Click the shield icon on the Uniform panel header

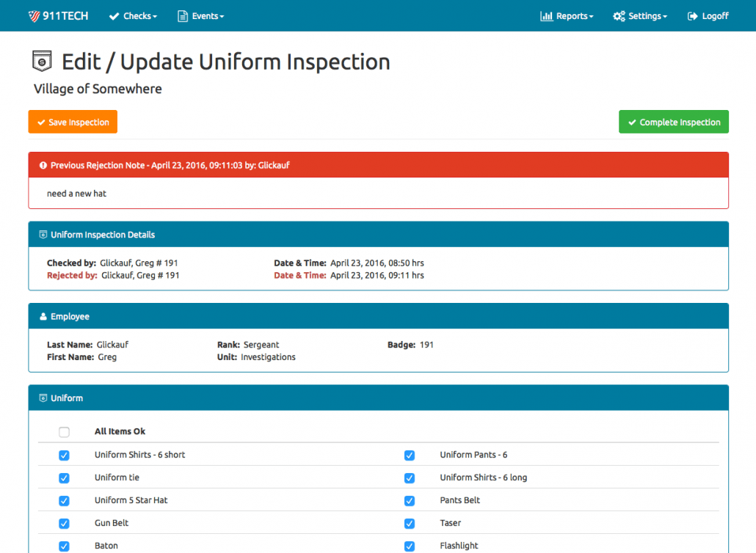[41, 398]
